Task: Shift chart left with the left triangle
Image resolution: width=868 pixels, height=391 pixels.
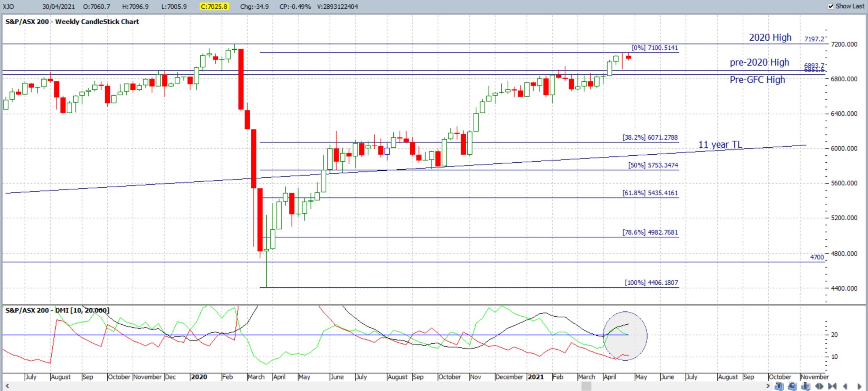Action: [x=845, y=386]
